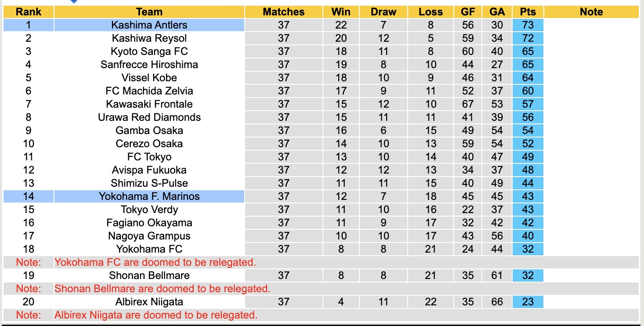
Task: Open Urawa Red Diamonds entry
Action: coord(149,117)
